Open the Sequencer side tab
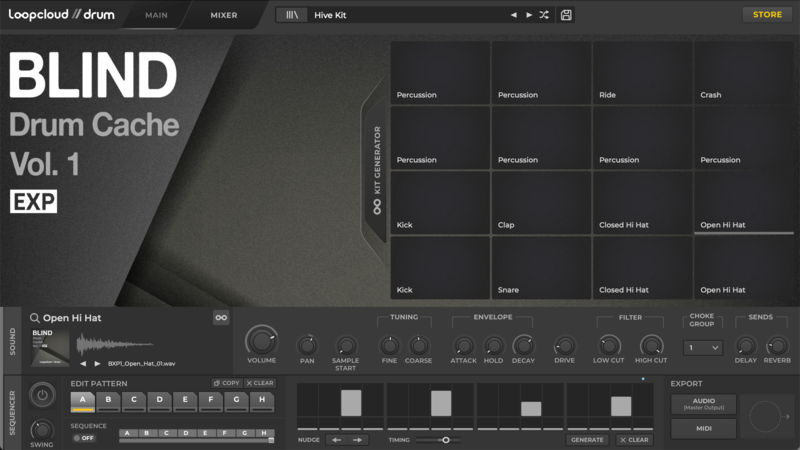This screenshot has width=800, height=450. (12, 412)
